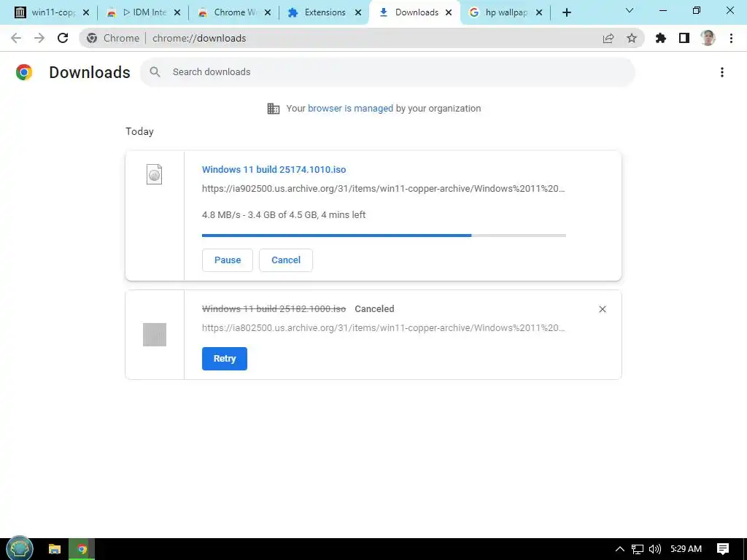Open the volume speaker icon
The image size is (747, 560).
click(x=655, y=550)
